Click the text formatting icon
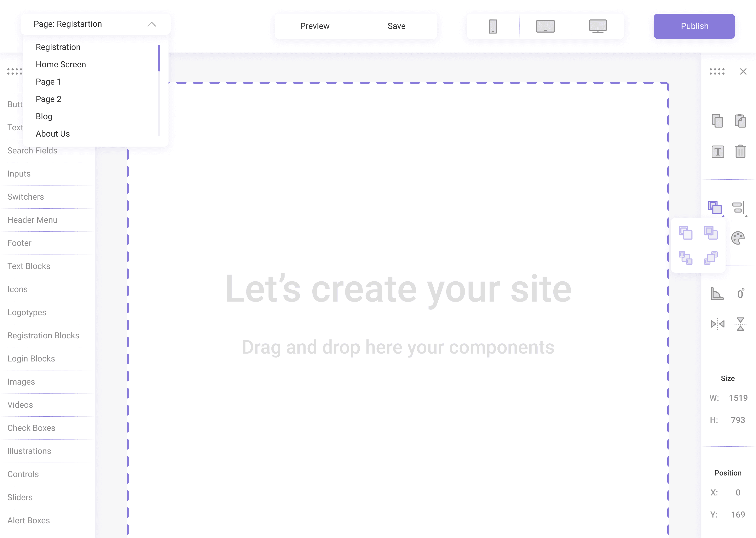 coord(718,151)
